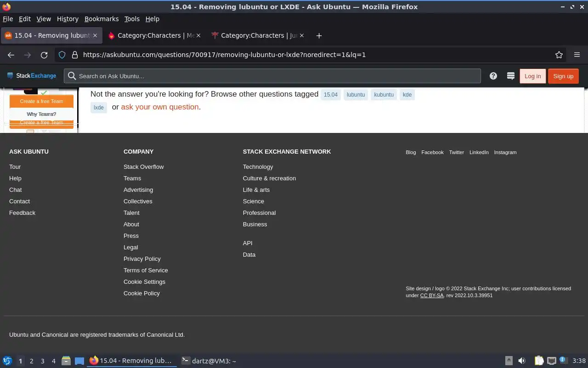The height and width of the screenshot is (368, 588).
Task: Focus the Search on Ask Ubuntu field
Action: pos(272,76)
